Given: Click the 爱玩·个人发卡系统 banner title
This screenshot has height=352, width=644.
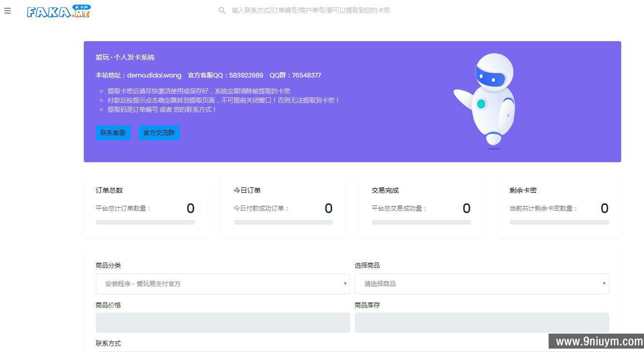Looking at the screenshot, I should click(125, 57).
